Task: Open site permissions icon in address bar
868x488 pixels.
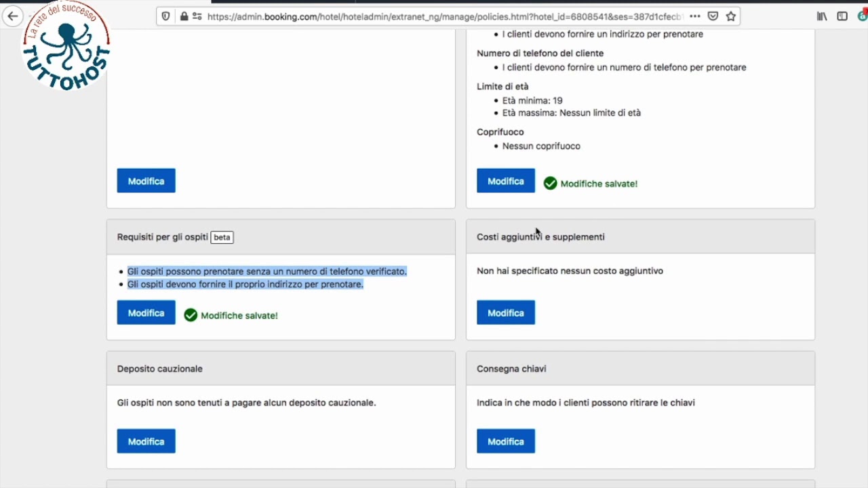Action: point(197,16)
